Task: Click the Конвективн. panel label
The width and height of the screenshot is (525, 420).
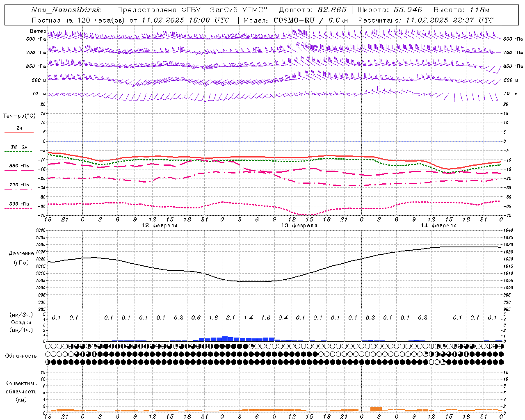Action: click(x=21, y=383)
